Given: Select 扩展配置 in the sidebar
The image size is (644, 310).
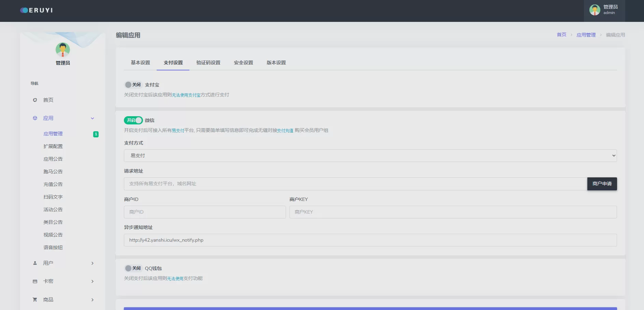Looking at the screenshot, I should 53,146.
